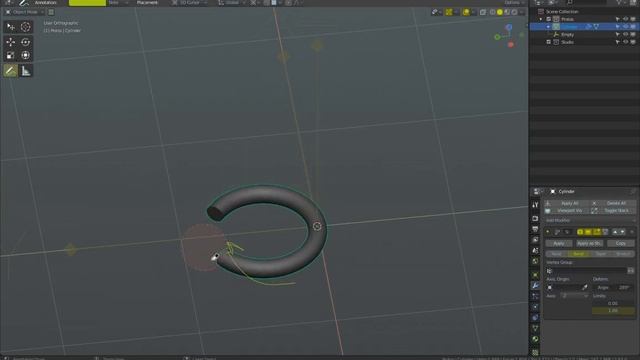Screen dimensions: 640x360
Task: Select the 3D Cursor tool in toolbar
Action: 25,27
